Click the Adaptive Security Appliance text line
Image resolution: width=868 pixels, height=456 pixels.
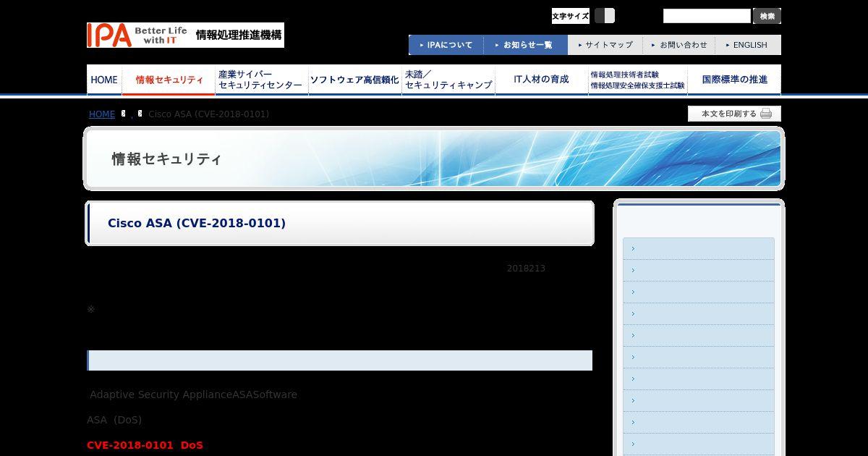[193, 394]
